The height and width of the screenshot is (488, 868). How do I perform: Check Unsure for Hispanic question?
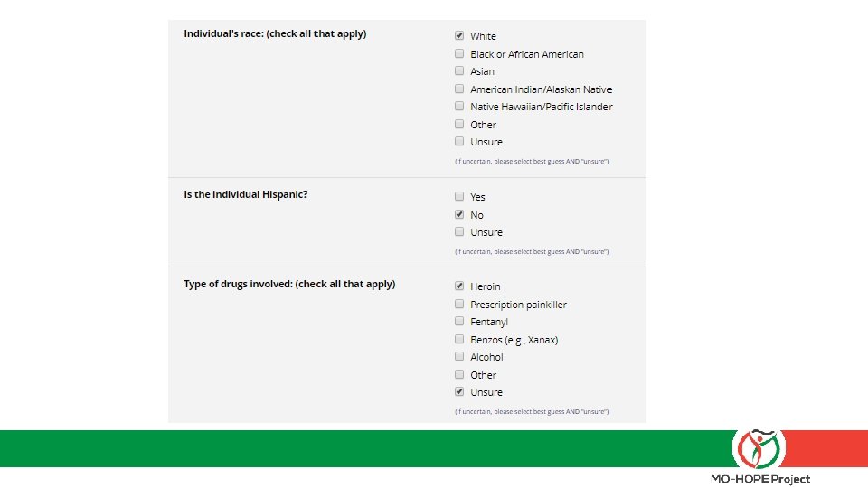[459, 231]
